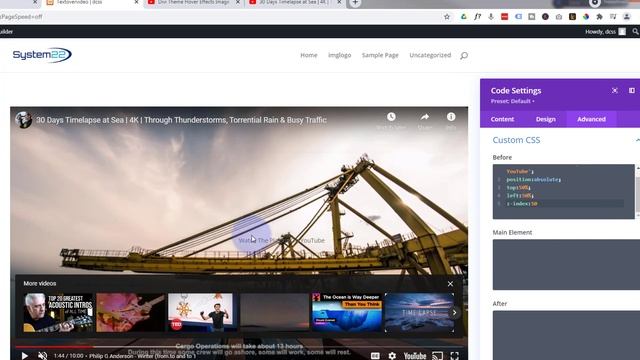Image resolution: width=640 pixels, height=360 pixels.
Task: Snap the Code Settings modal to the sidebar
Action: tap(631, 91)
